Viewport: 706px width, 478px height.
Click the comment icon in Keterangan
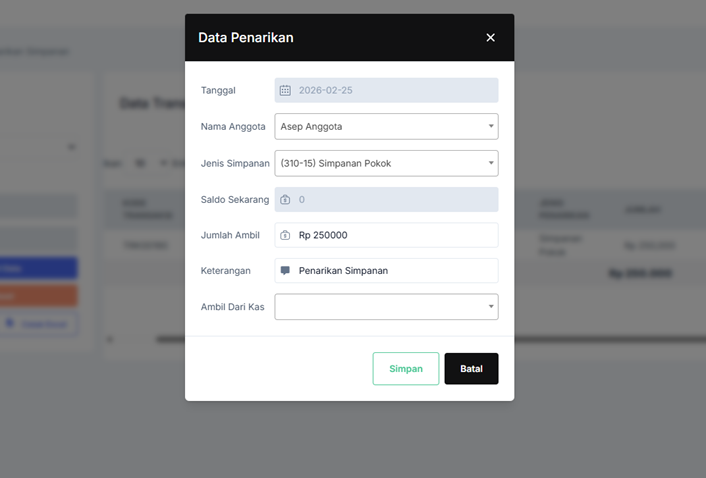pos(285,271)
